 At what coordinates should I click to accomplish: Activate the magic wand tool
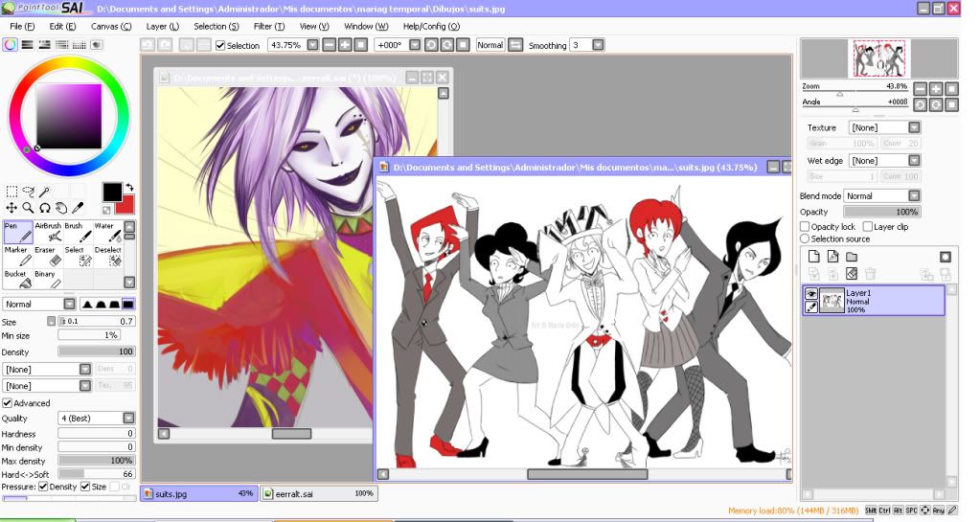click(x=44, y=192)
